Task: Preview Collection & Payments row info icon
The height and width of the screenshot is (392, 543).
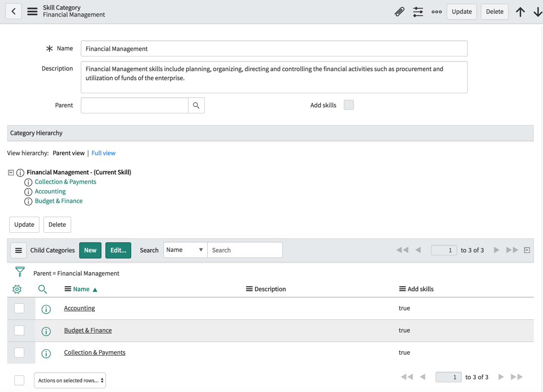Action: [46, 353]
